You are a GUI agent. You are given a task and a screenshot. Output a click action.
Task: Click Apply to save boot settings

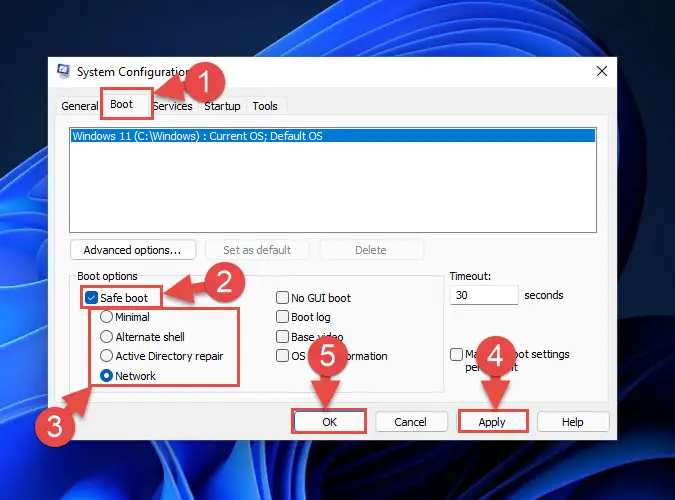click(492, 422)
